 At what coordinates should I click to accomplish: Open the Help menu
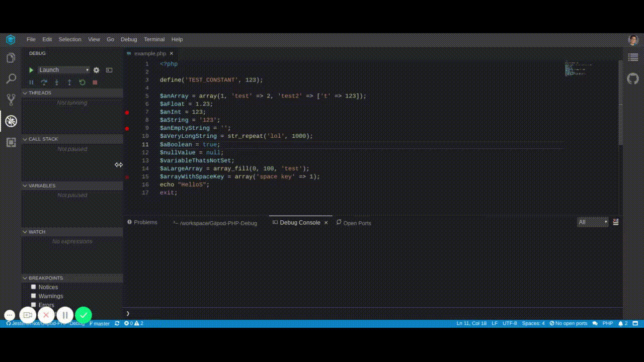177,39
